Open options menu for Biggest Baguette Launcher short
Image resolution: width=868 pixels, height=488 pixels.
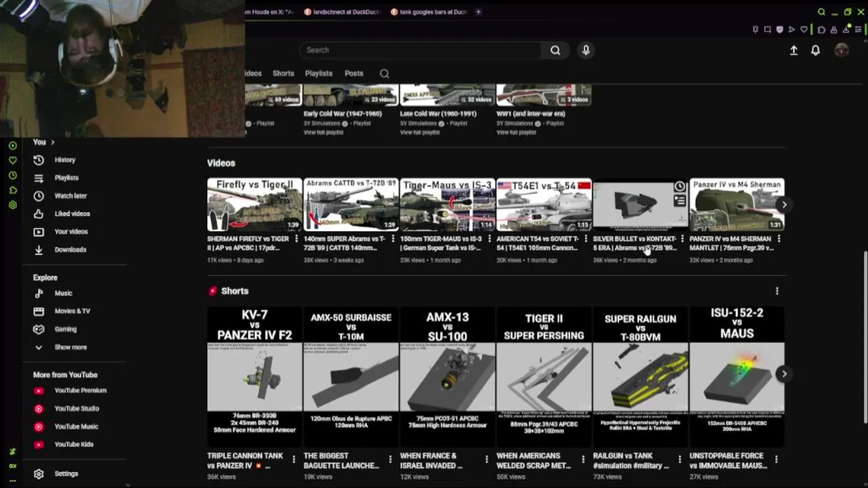click(x=390, y=460)
